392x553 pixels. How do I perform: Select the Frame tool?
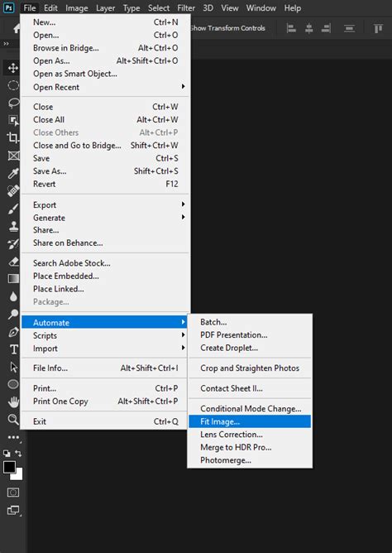point(13,156)
